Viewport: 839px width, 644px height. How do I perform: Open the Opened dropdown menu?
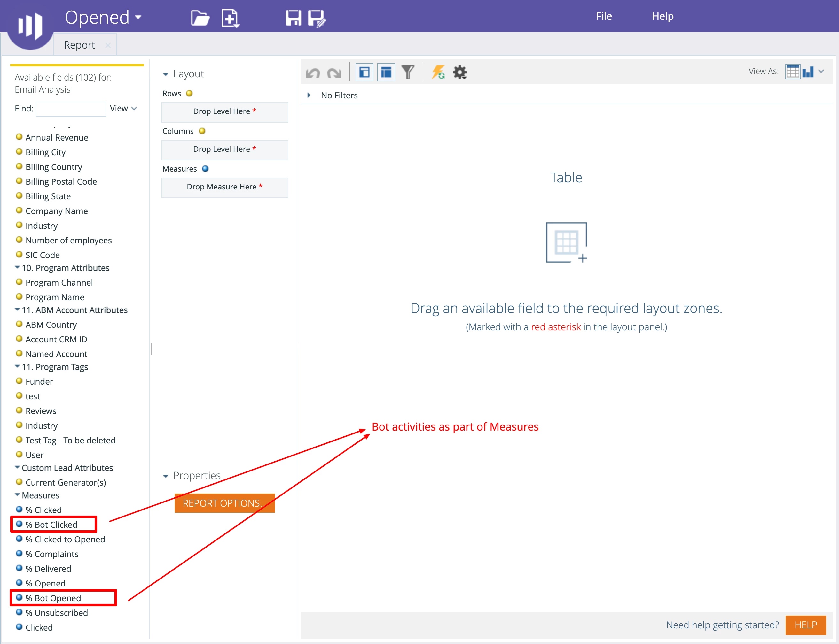point(103,17)
